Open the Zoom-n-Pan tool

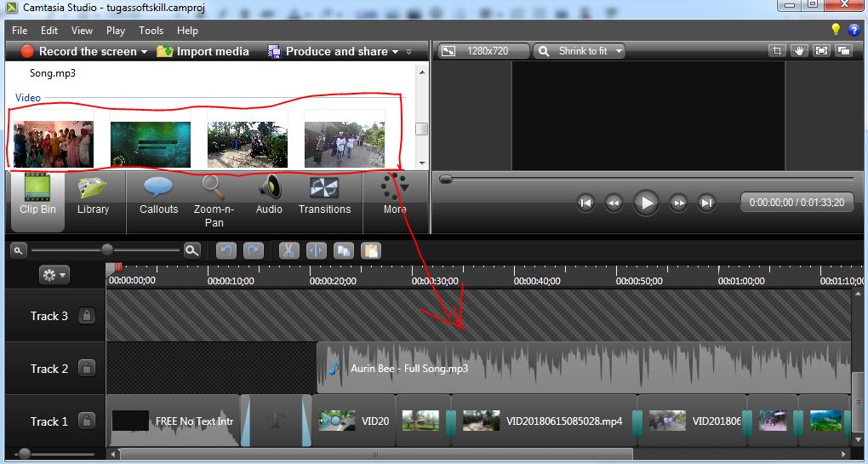tap(214, 202)
